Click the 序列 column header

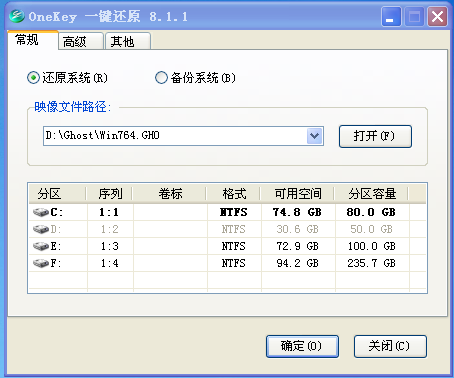pos(110,194)
